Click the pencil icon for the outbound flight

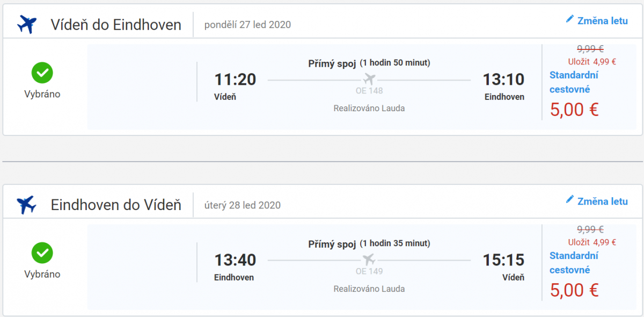(570, 20)
